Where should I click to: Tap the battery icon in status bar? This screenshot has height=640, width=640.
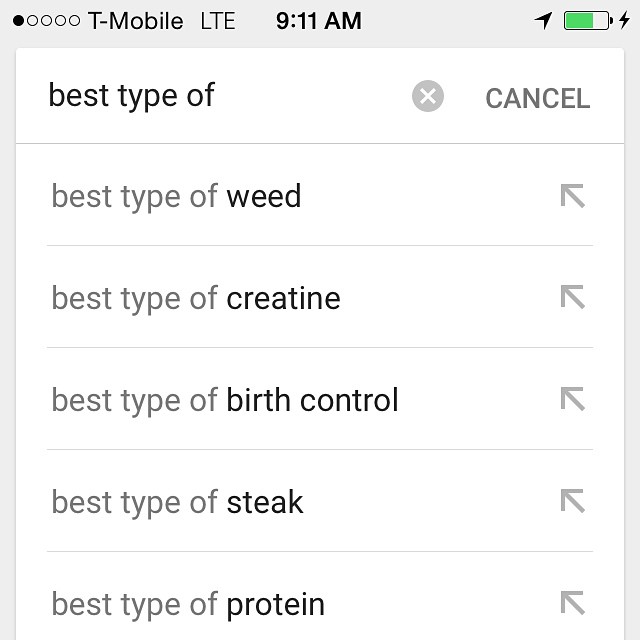point(587,21)
